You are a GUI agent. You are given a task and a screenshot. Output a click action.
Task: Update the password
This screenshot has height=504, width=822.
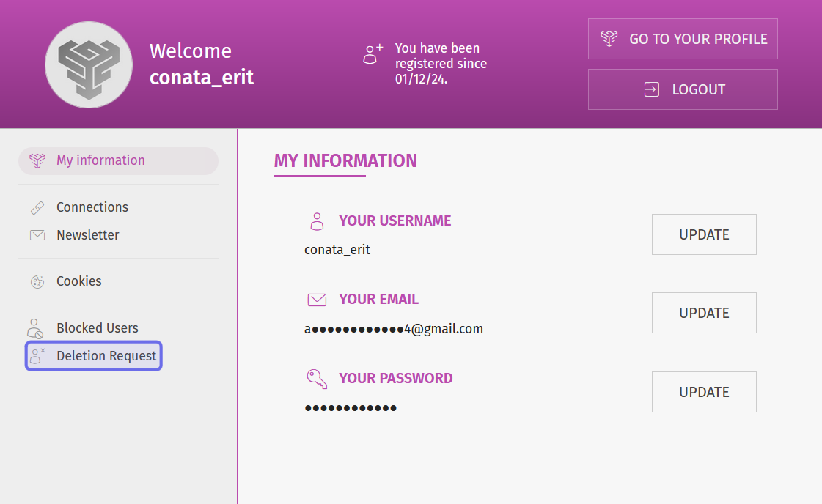[704, 392]
